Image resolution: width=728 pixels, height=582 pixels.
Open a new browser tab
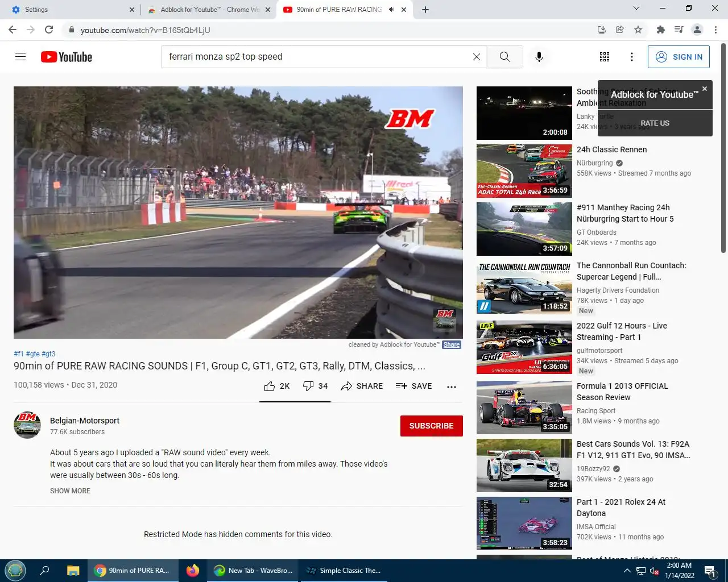click(425, 10)
